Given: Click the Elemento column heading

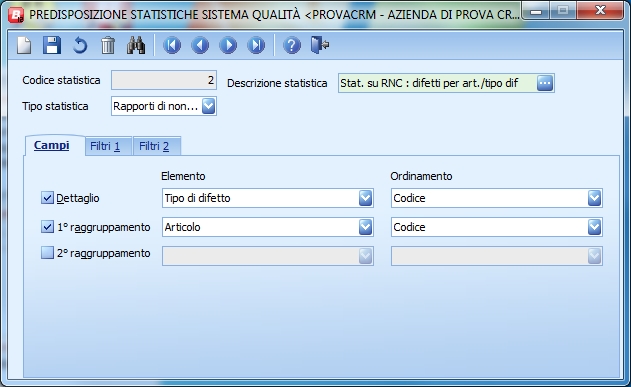Looking at the screenshot, I should (x=183, y=176).
